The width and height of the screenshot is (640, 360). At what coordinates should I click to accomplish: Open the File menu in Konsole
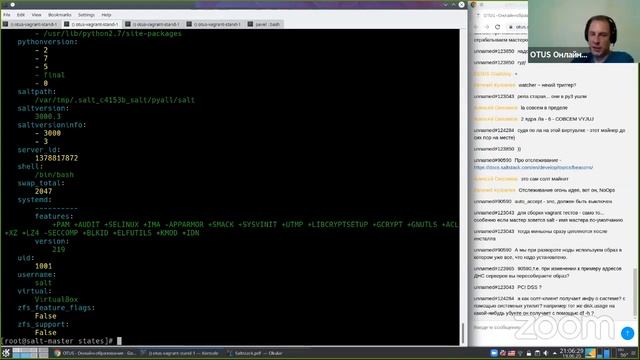7,15
